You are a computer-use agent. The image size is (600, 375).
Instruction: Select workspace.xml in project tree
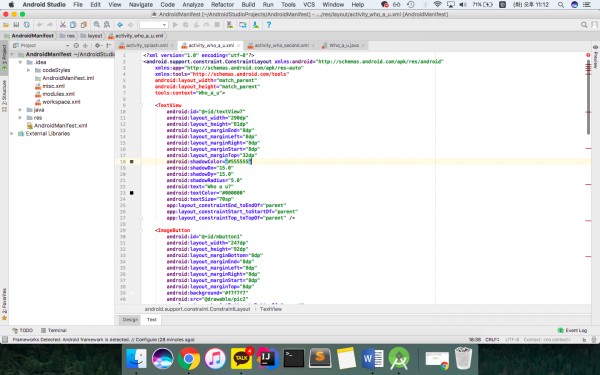coord(57,102)
